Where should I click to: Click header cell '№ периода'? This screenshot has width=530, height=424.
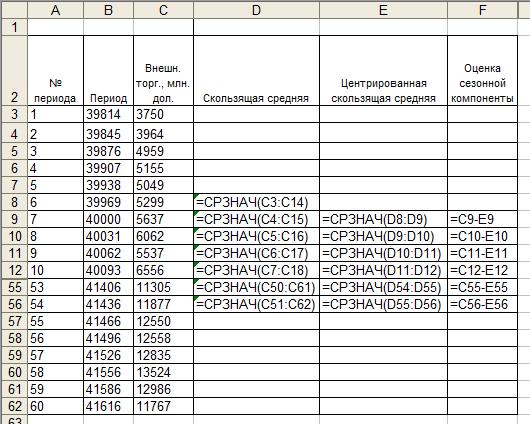(55, 70)
